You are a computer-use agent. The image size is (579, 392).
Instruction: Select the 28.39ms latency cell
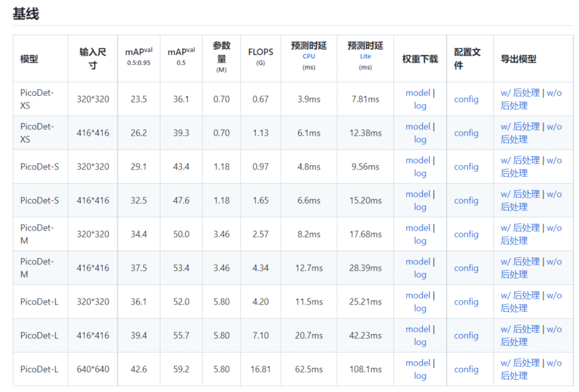[x=365, y=268]
